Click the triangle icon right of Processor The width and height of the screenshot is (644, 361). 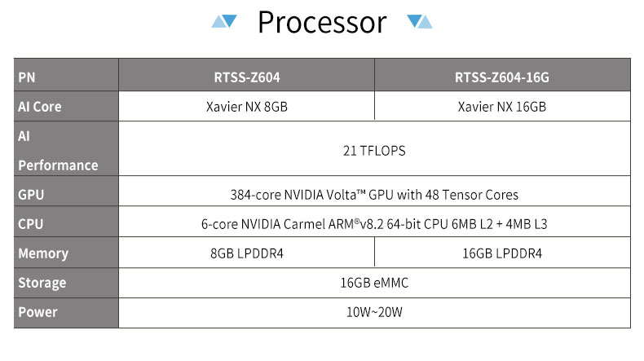[x=419, y=21]
